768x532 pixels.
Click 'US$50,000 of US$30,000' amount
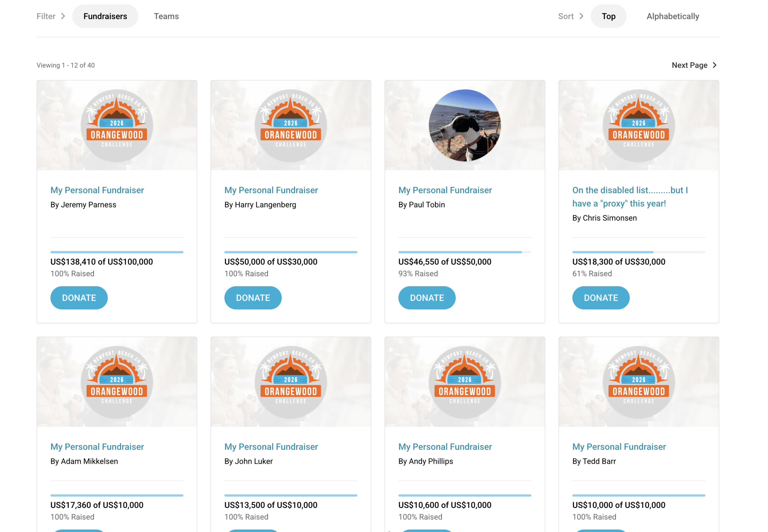271,262
